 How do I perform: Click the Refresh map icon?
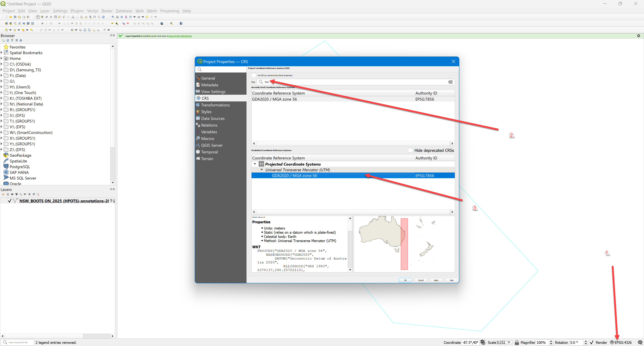tap(103, 17)
